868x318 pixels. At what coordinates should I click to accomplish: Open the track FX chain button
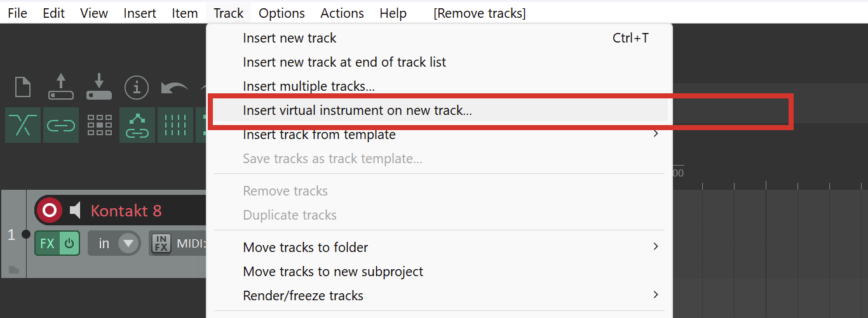point(47,243)
